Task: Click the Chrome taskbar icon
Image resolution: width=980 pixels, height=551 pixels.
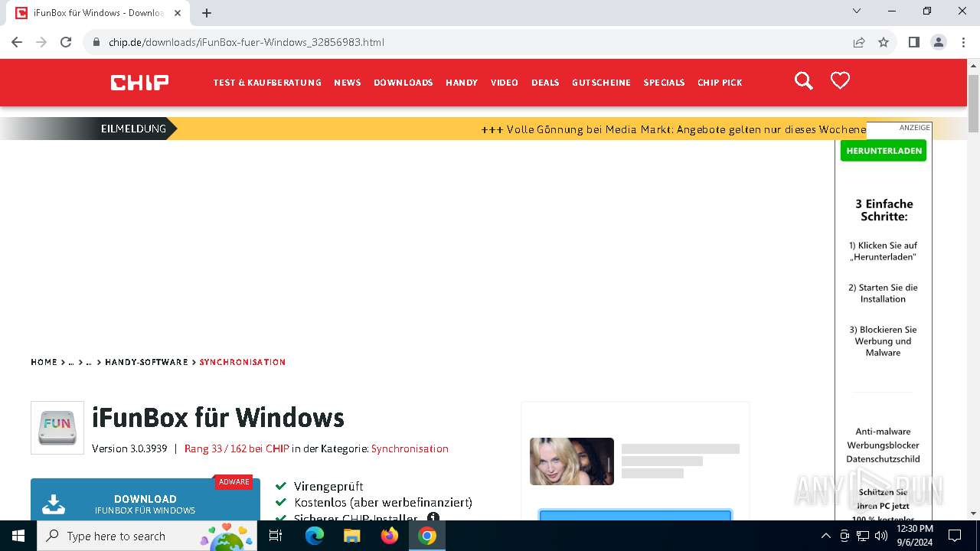Action: 427,536
